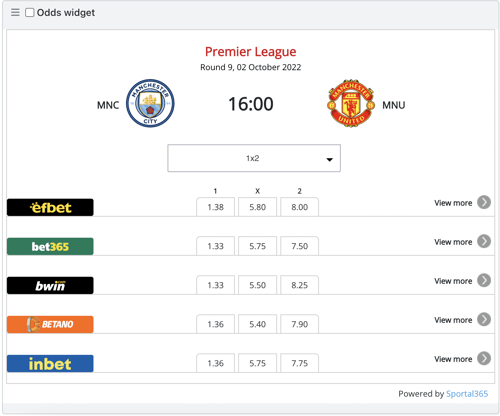Open the bet365 bookmaker logo
The image size is (500, 416).
point(50,246)
